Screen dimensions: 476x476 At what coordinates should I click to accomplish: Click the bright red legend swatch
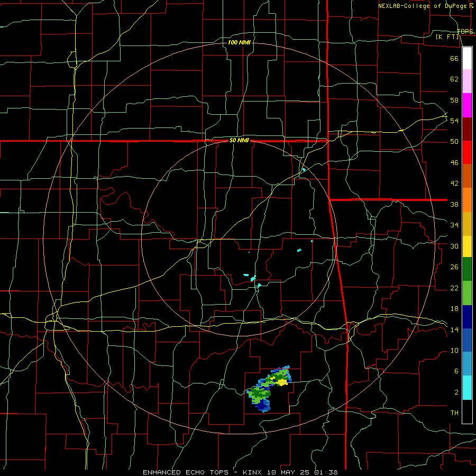(467, 152)
